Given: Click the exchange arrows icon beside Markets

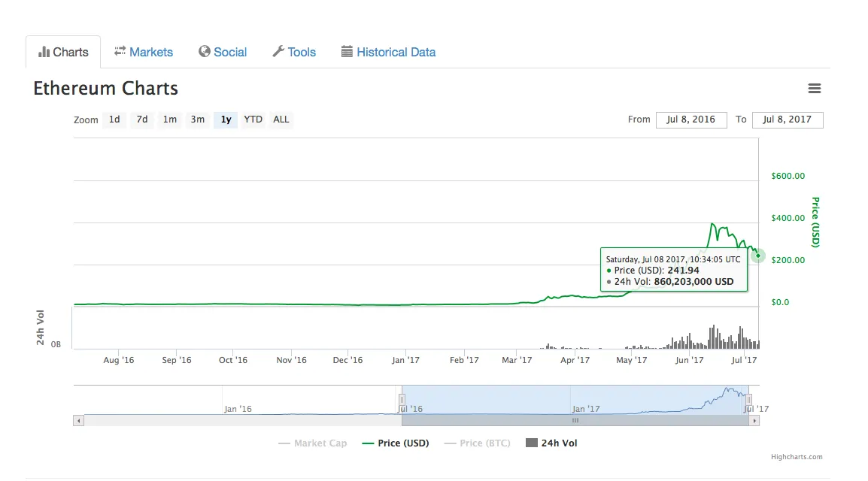Looking at the screenshot, I should coord(120,51).
